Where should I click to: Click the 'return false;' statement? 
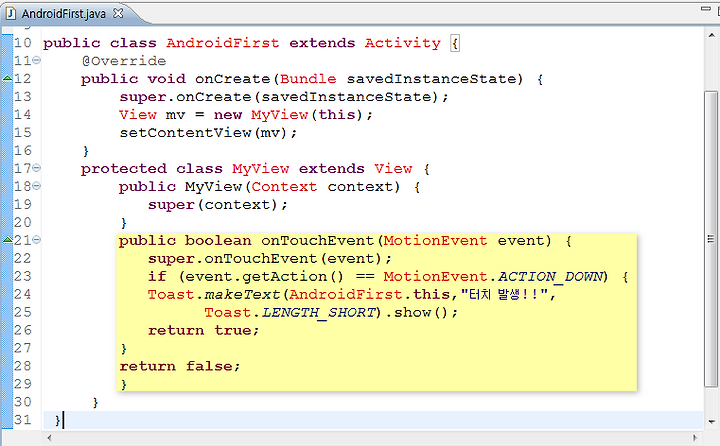[x=180, y=366]
